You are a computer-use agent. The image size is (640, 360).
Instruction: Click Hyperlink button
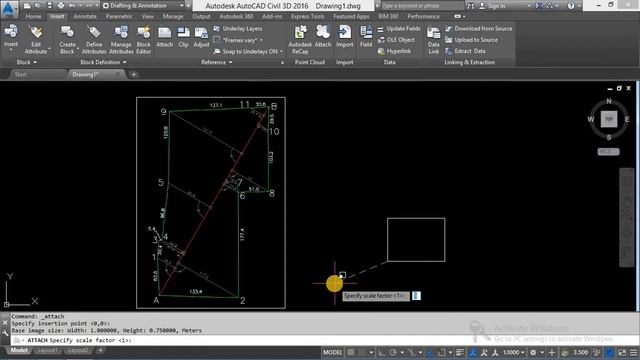(394, 51)
